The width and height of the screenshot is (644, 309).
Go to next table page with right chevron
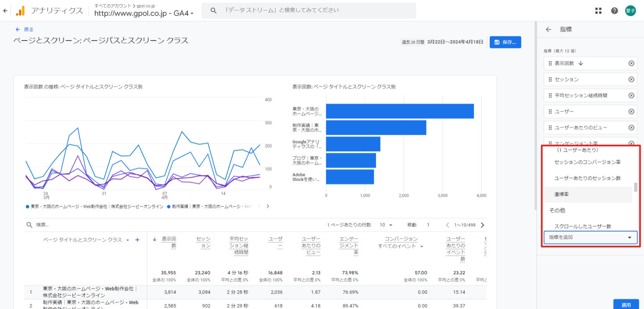click(482, 225)
